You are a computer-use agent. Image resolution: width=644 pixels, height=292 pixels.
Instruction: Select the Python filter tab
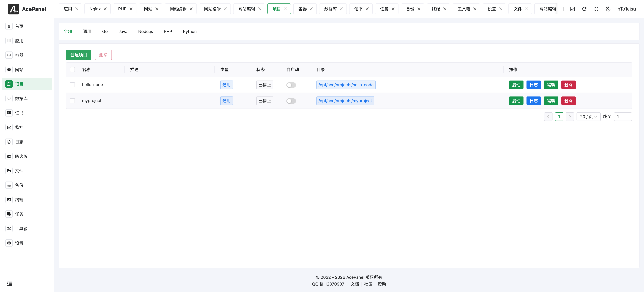tap(189, 32)
